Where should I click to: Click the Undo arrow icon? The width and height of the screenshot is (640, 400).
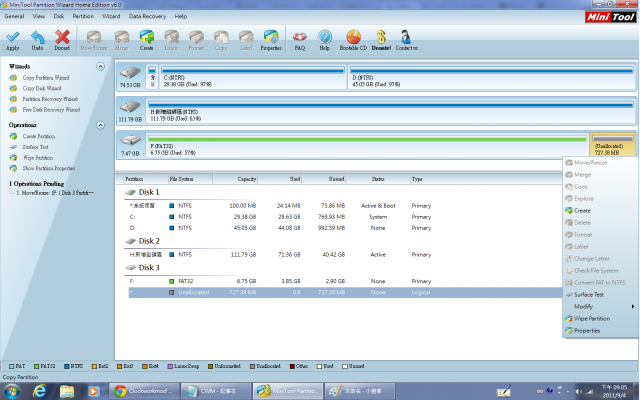tap(38, 37)
